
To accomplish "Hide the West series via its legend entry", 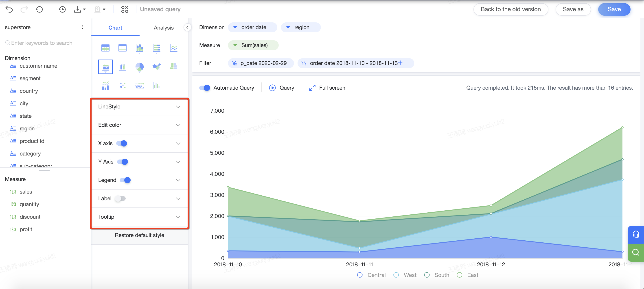I will pos(403,275).
